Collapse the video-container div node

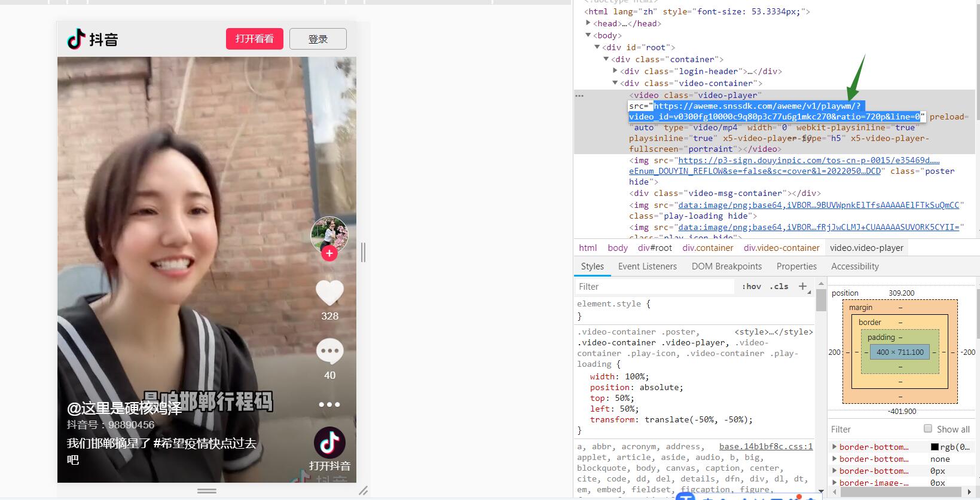(x=615, y=83)
